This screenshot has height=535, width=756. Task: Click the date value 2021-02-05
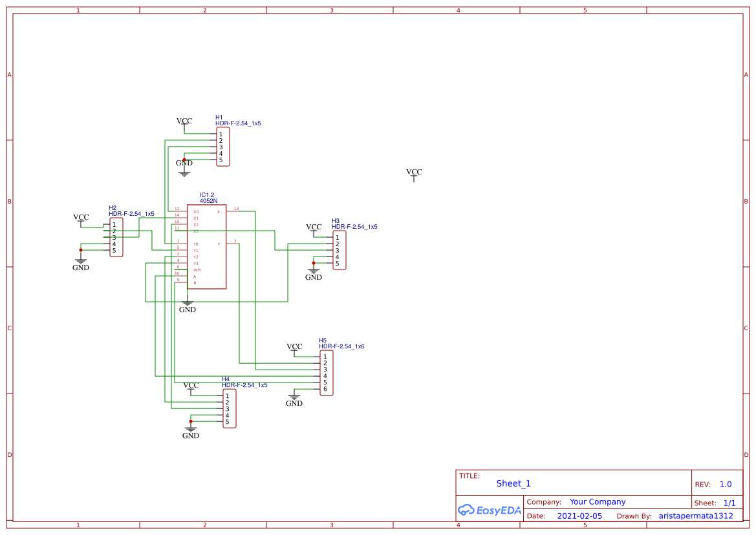(x=579, y=516)
